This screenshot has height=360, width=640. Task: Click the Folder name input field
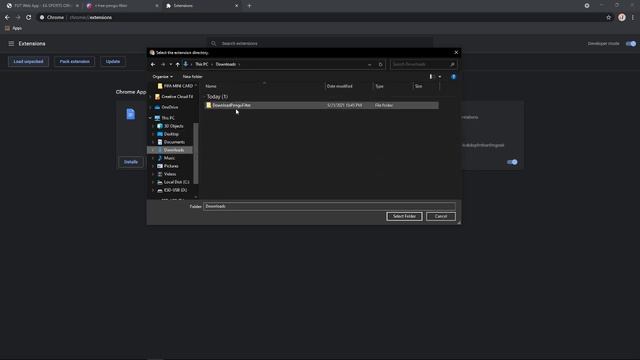click(x=329, y=207)
